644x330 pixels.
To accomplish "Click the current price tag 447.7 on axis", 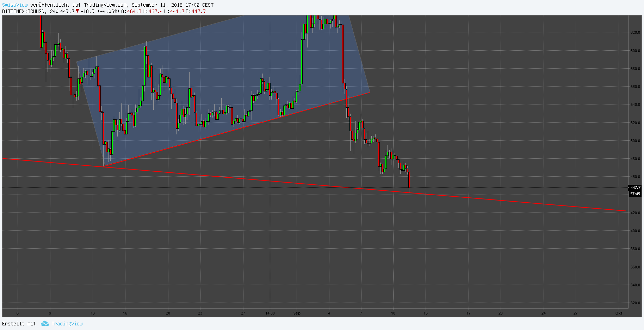I will point(635,188).
